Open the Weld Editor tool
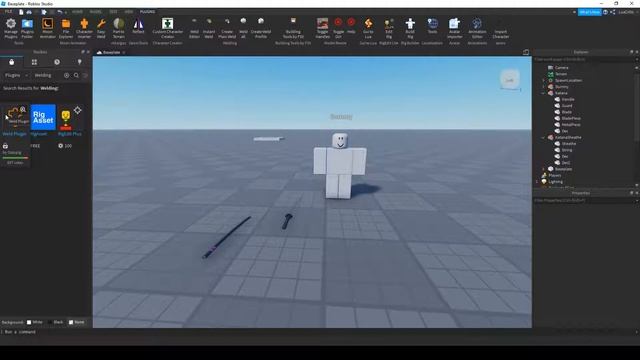 194,28
